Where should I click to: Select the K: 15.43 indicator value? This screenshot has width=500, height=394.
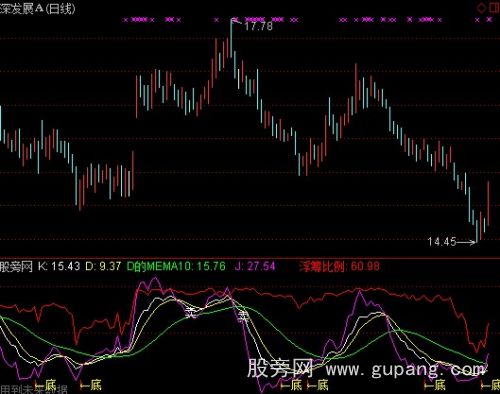click(59, 266)
